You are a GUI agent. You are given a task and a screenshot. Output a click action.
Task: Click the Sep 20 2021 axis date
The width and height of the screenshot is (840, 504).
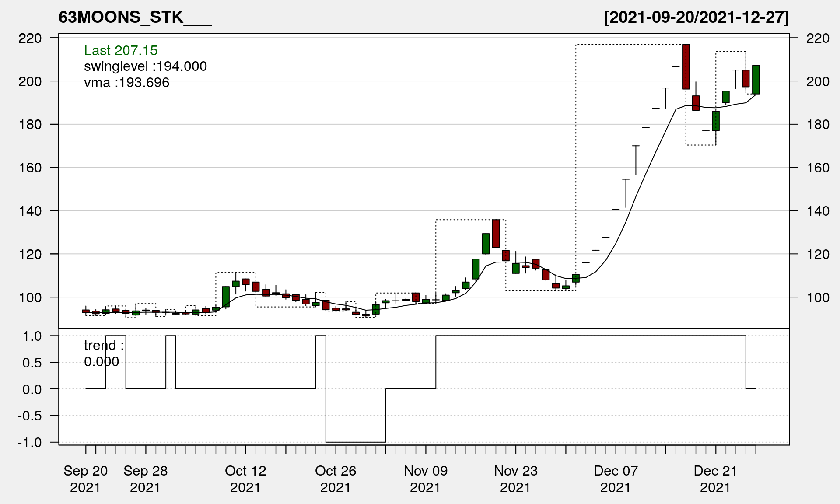(85, 479)
